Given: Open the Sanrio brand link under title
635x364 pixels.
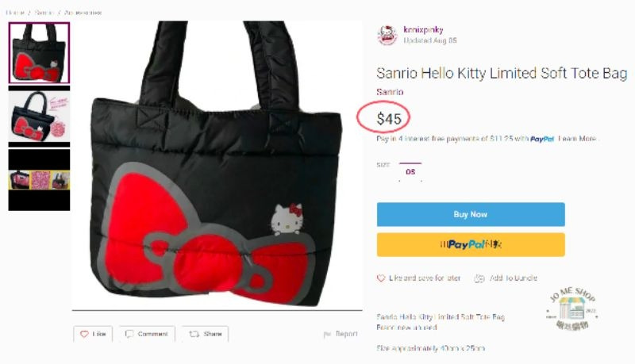Looking at the screenshot, I should pyautogui.click(x=389, y=92).
